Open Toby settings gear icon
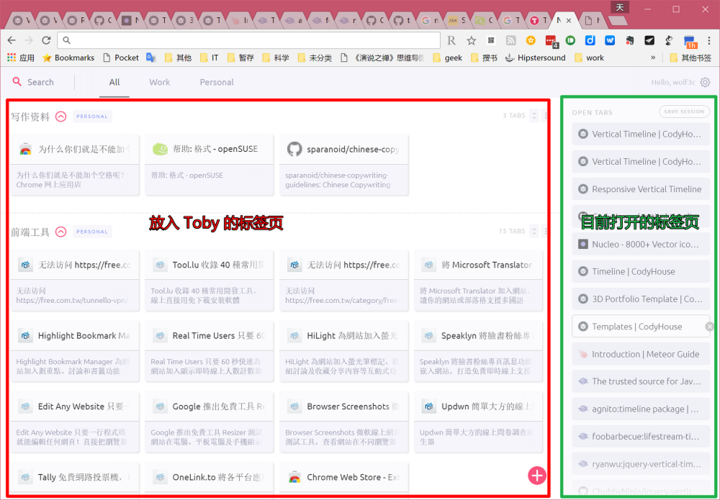 click(705, 82)
